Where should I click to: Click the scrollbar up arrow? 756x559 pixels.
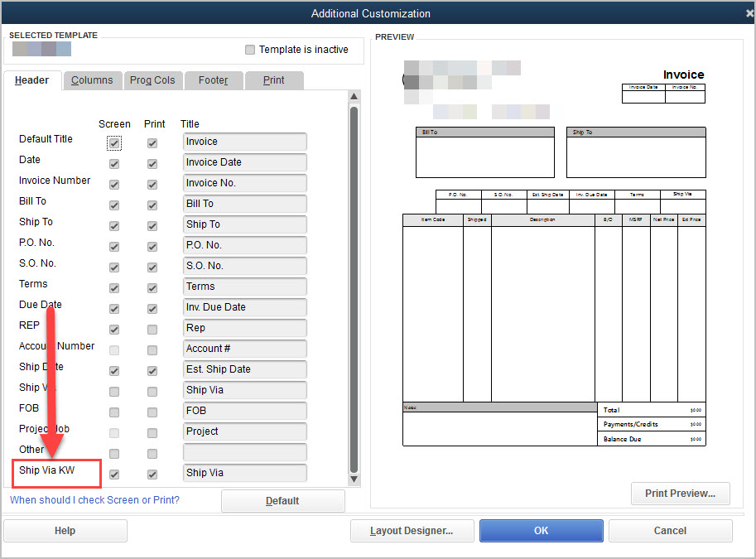click(x=354, y=95)
